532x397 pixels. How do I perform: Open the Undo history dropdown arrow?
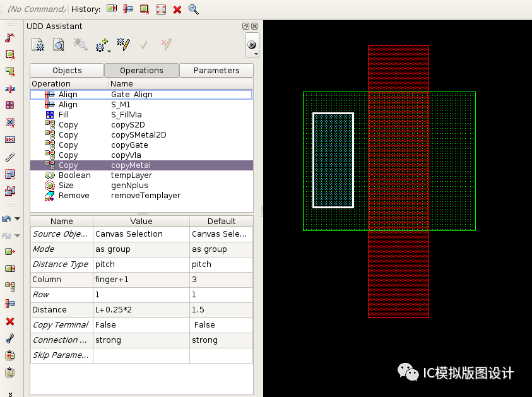pos(17,219)
